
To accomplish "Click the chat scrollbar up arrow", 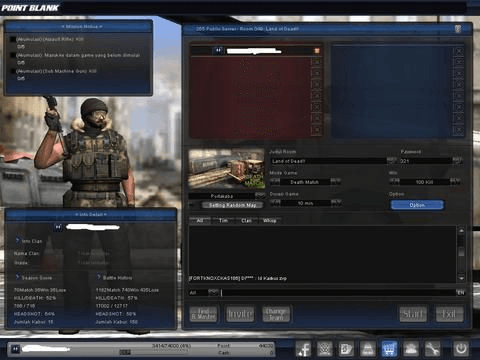I will 461,230.
